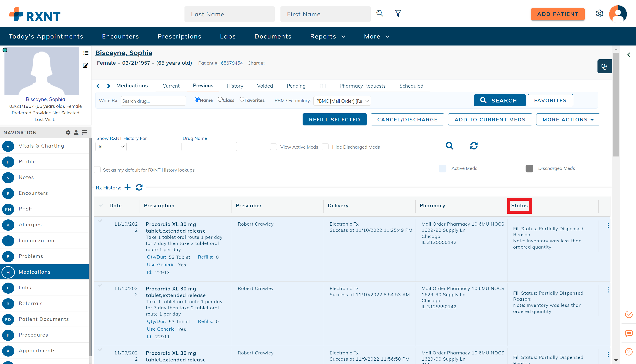
Task: Open the user profile avatar
Action: (618, 14)
